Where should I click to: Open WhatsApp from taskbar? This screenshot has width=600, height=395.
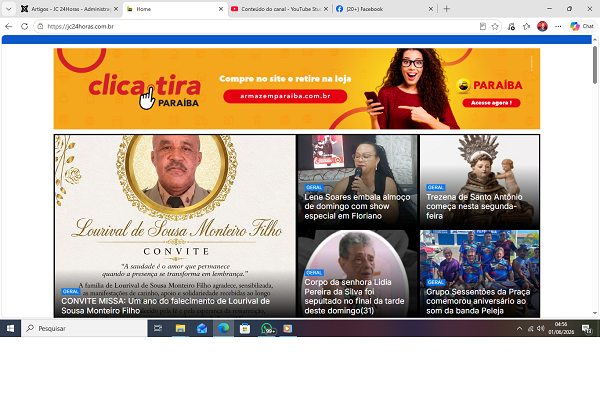coord(267,328)
